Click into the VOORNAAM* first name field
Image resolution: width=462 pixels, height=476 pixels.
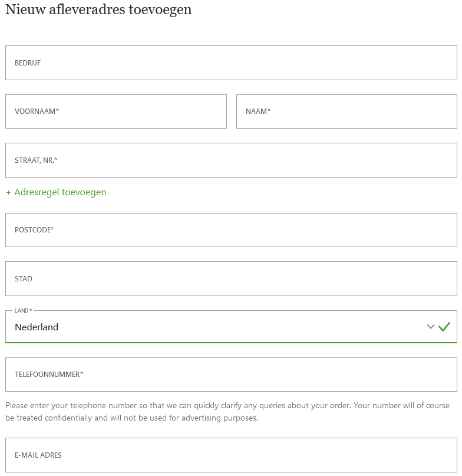[x=116, y=111]
